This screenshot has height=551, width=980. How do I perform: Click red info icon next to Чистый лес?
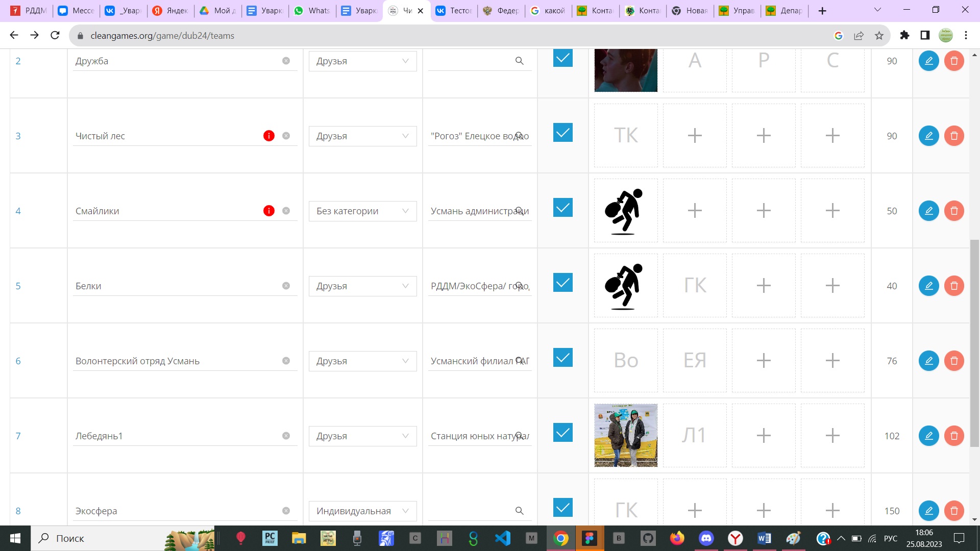(x=269, y=136)
